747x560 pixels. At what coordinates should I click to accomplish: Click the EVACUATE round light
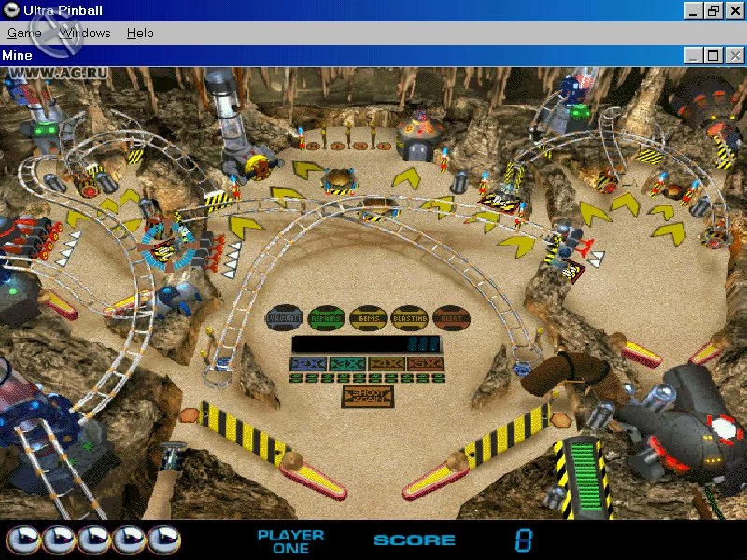click(284, 318)
